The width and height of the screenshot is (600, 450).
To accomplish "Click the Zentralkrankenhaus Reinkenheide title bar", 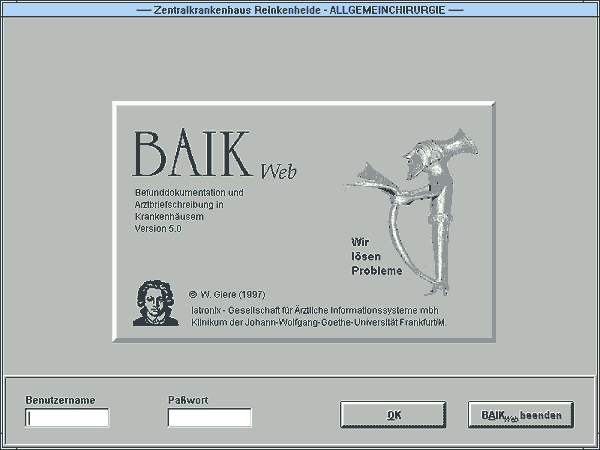I will pos(300,10).
